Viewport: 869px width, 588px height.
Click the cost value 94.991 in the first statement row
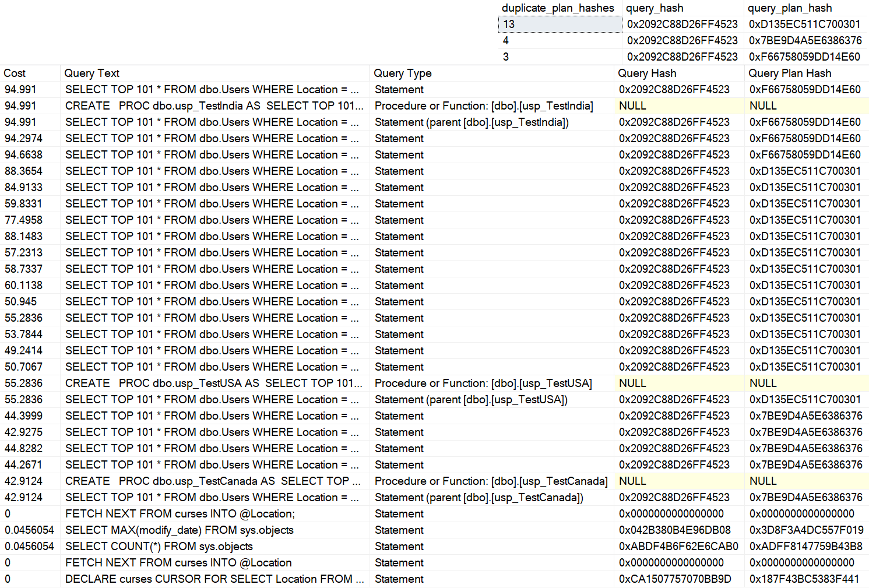(20, 89)
